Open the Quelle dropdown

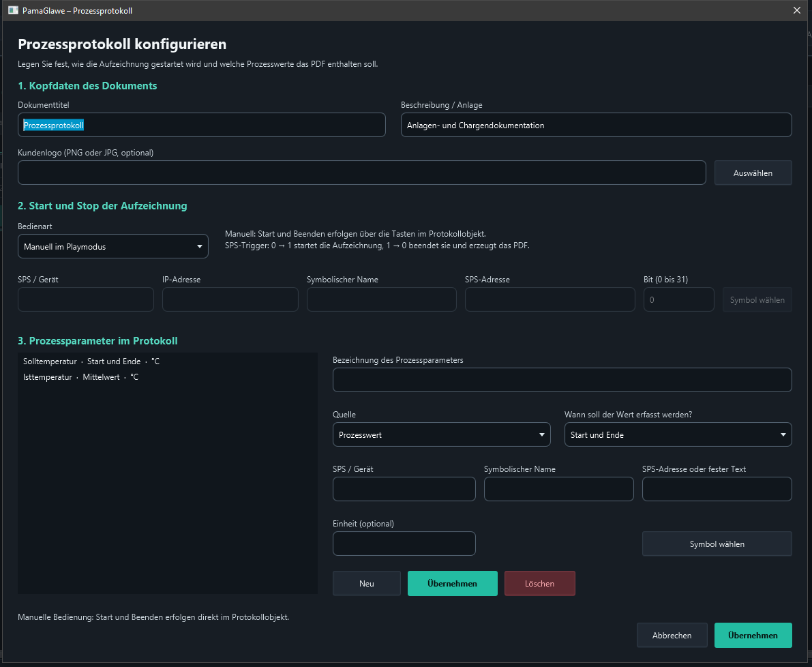pyautogui.click(x=441, y=434)
